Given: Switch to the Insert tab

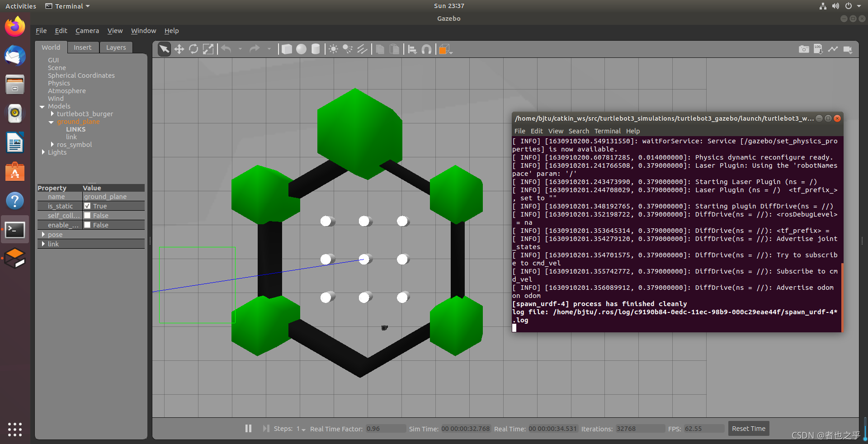Looking at the screenshot, I should pyautogui.click(x=82, y=47).
